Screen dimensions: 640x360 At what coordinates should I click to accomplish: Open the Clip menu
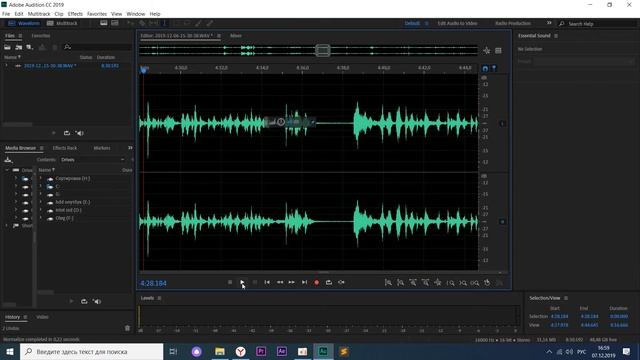click(x=59, y=14)
